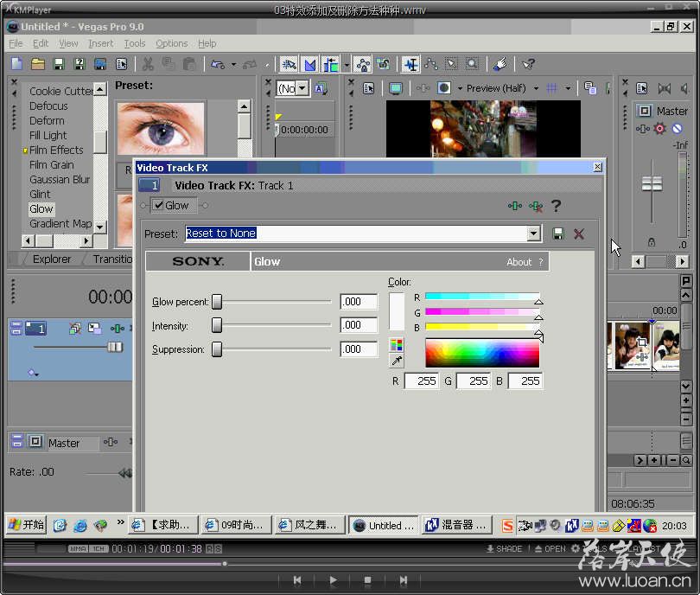The width and height of the screenshot is (700, 595).
Task: Toggle the Ignore Event Grouping icon
Action: coord(383,64)
